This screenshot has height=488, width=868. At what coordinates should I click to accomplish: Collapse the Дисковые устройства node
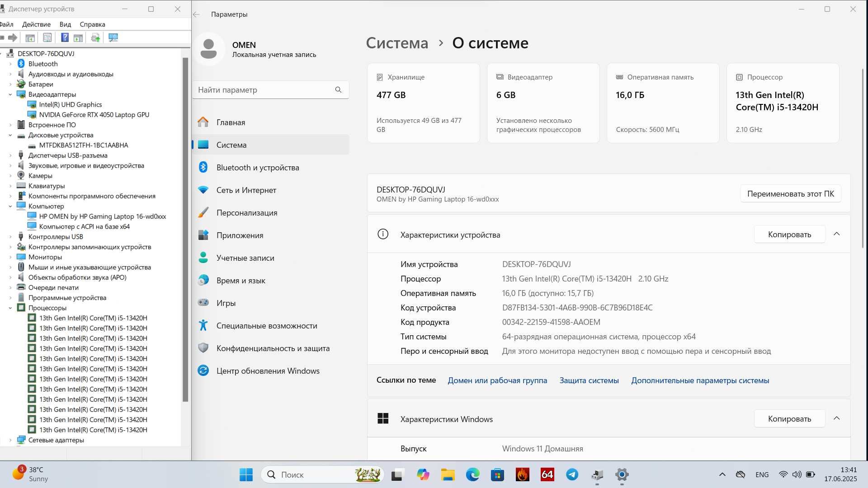tap(10, 135)
